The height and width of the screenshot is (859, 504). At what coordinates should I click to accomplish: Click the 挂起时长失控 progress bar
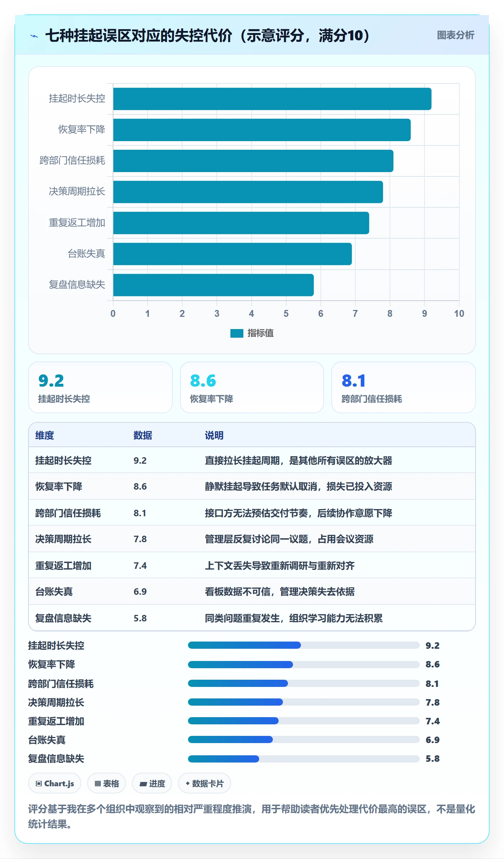pos(304,645)
